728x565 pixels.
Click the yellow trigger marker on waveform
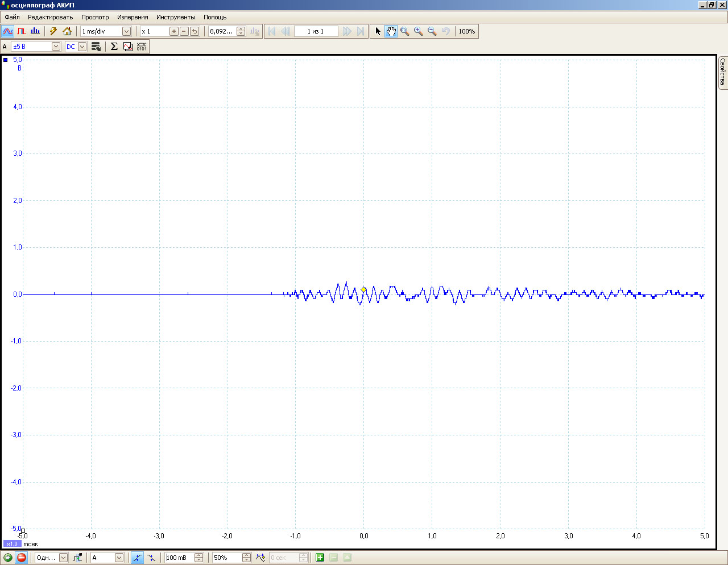[x=363, y=289]
